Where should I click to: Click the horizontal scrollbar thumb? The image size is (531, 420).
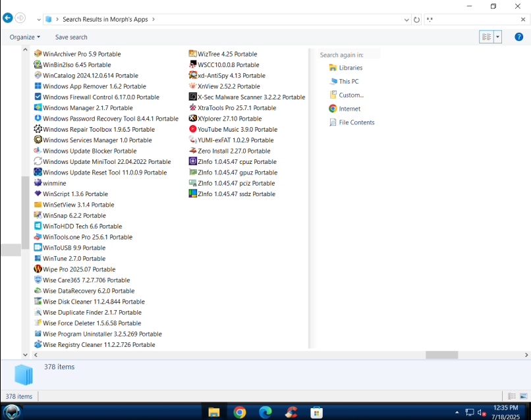click(441, 355)
